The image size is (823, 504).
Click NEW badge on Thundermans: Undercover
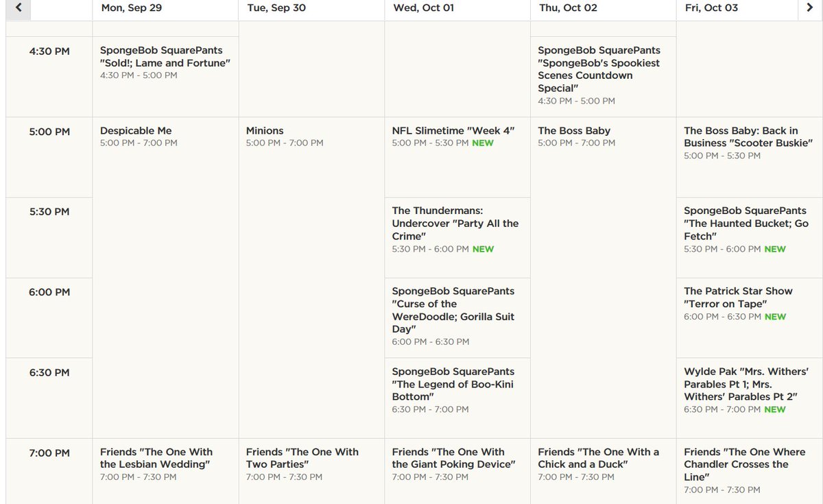pyautogui.click(x=483, y=250)
